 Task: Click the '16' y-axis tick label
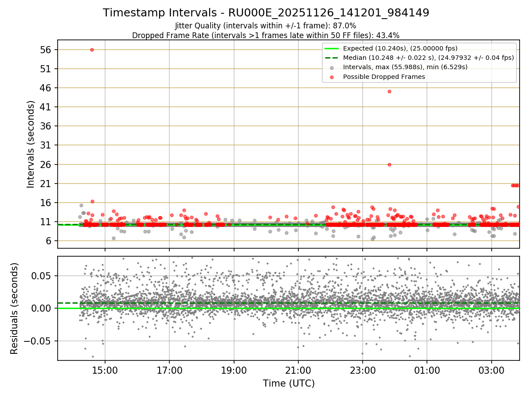47,203
